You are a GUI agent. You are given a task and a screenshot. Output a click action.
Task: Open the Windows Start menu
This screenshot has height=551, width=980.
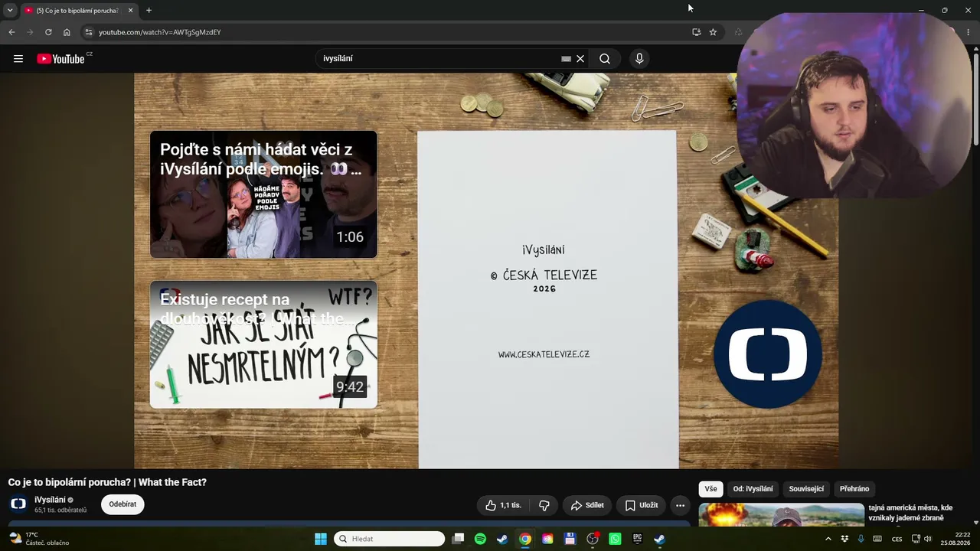(321, 539)
